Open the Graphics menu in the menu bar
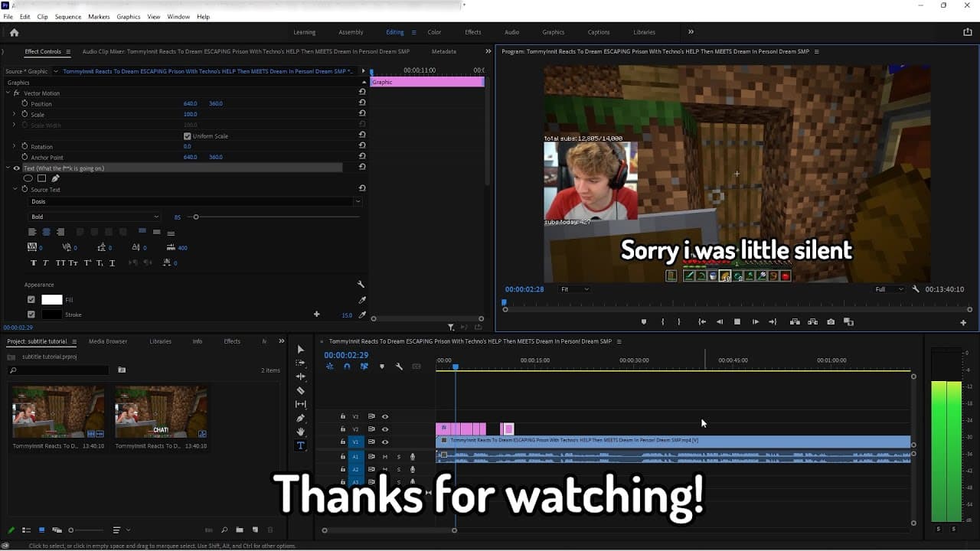The width and height of the screenshot is (980, 551). coord(129,17)
